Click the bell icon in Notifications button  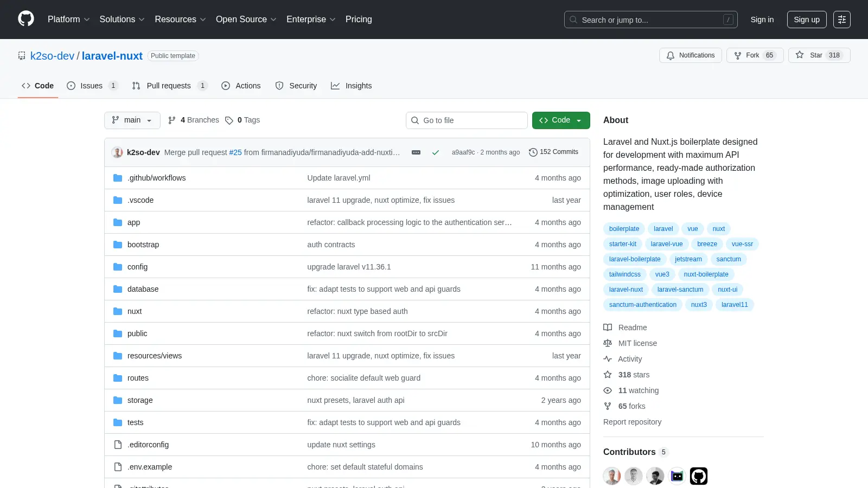click(671, 55)
